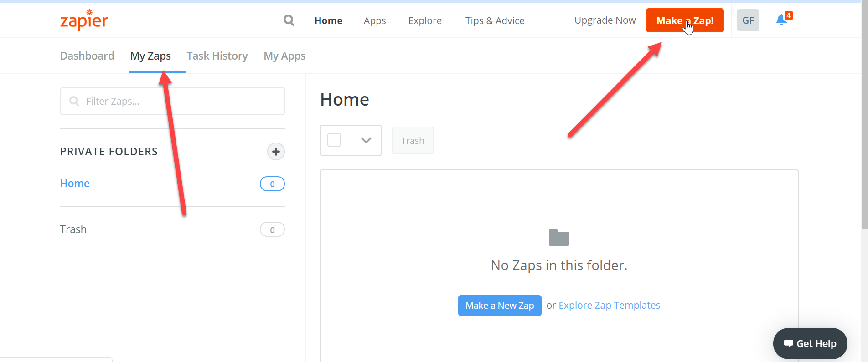Go to the My Apps tab
Image resolution: width=868 pixels, height=362 pixels.
coord(284,56)
